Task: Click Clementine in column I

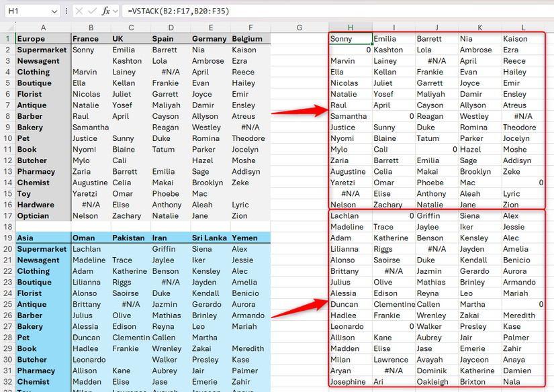Action: [x=394, y=305]
